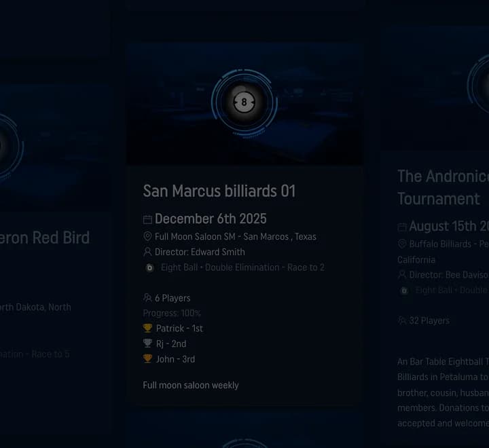Viewport: 489px width, 448px height.
Task: Select the date December 6th 2025
Action: (x=211, y=219)
